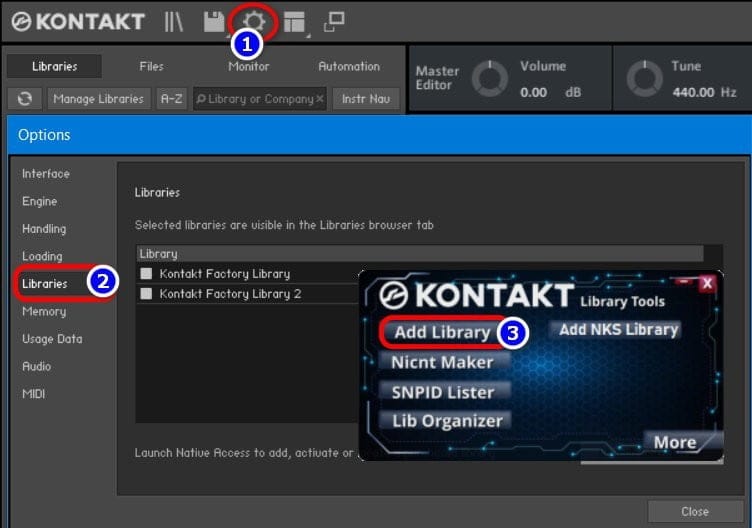Image resolution: width=752 pixels, height=528 pixels.
Task: Click the Kontakt logo in header
Action: [78, 22]
